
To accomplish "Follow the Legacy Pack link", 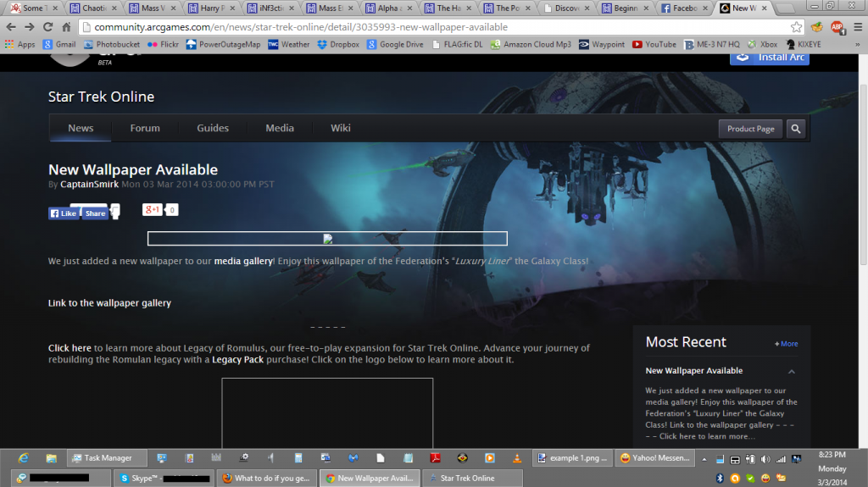I will click(x=238, y=360).
